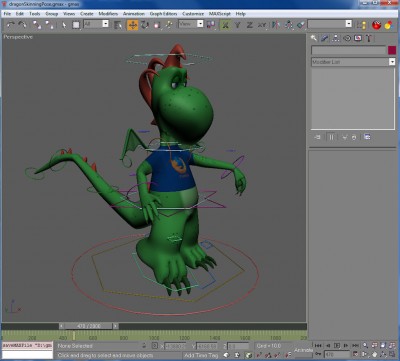400x361 pixels.
Task: Toggle the Z axis constraint
Action: tap(249, 25)
